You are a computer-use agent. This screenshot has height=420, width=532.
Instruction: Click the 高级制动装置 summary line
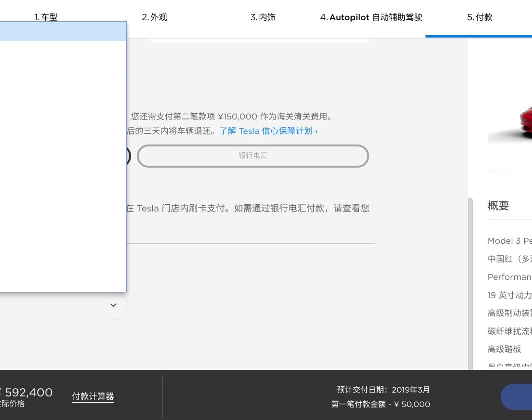[x=510, y=313]
